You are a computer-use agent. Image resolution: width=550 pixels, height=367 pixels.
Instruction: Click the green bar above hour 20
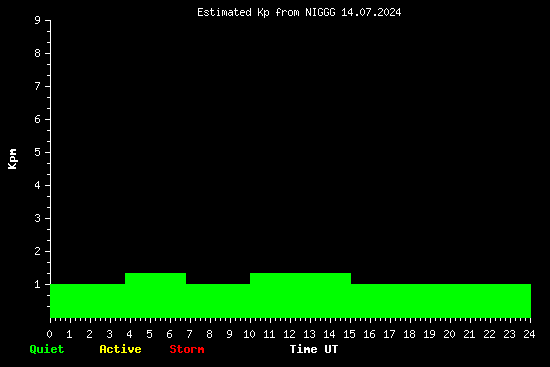pos(441,301)
